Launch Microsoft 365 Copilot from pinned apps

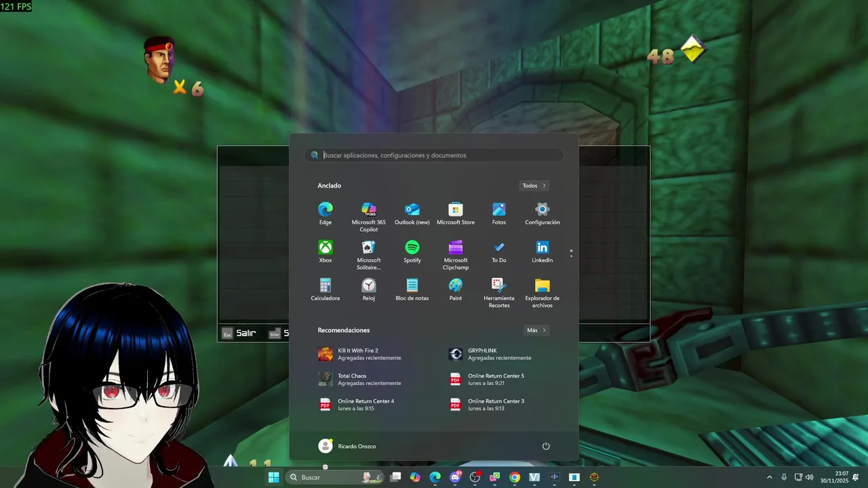[369, 217]
